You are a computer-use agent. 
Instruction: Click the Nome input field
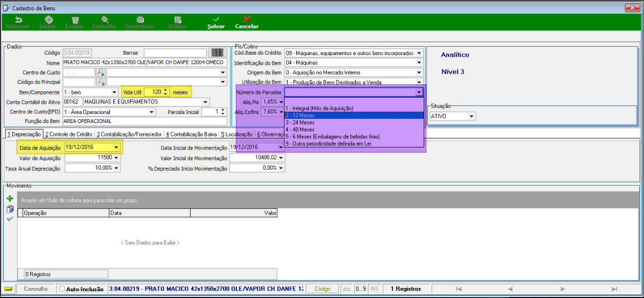pos(144,63)
